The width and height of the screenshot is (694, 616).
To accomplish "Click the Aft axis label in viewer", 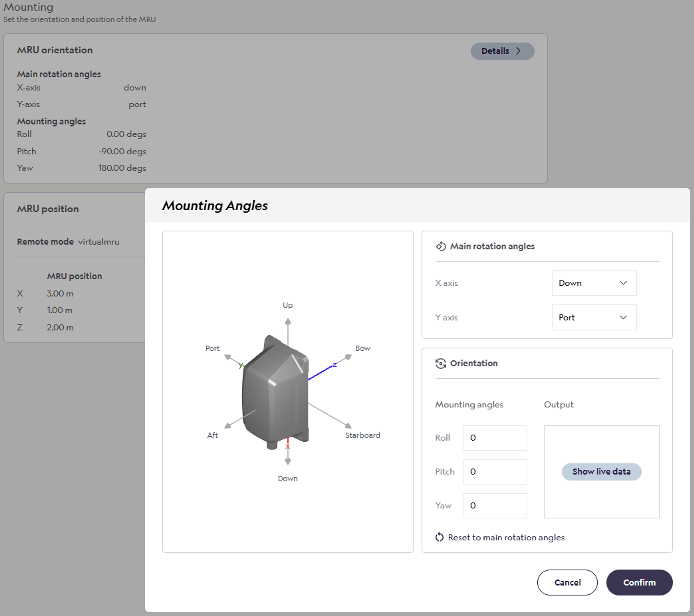I will pos(213,435).
